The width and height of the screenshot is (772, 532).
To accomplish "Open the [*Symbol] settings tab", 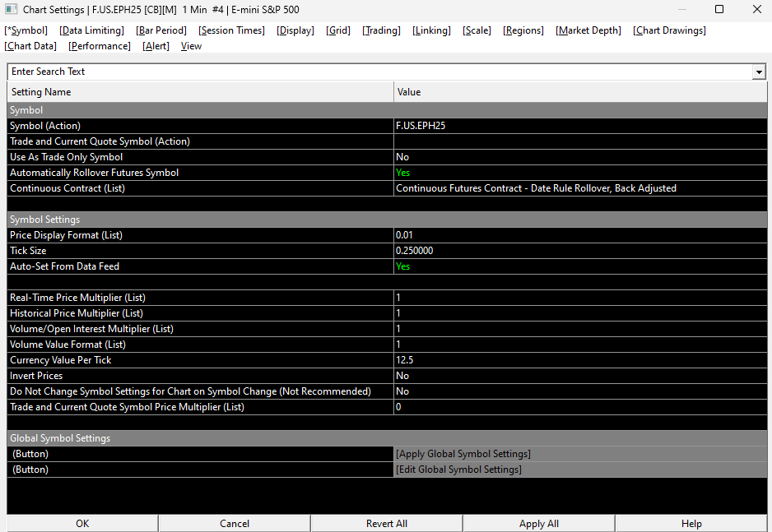I will click(26, 30).
